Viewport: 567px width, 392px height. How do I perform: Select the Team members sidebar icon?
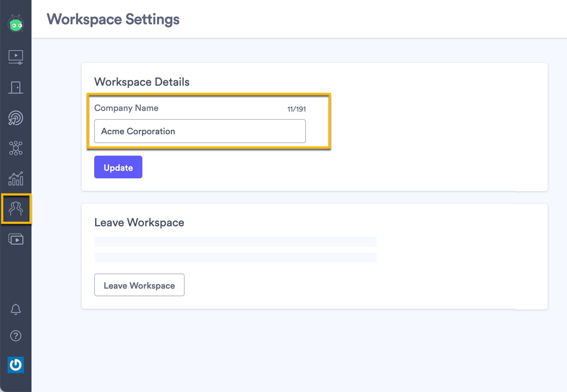(16, 208)
